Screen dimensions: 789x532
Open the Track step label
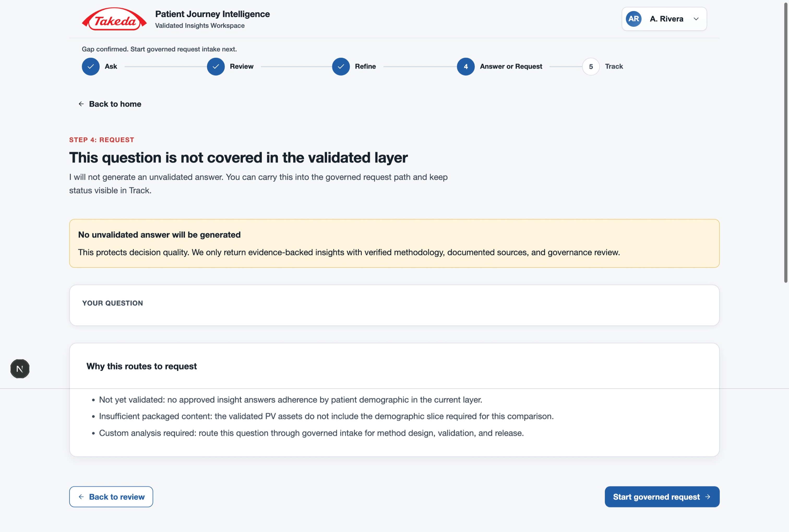point(614,66)
